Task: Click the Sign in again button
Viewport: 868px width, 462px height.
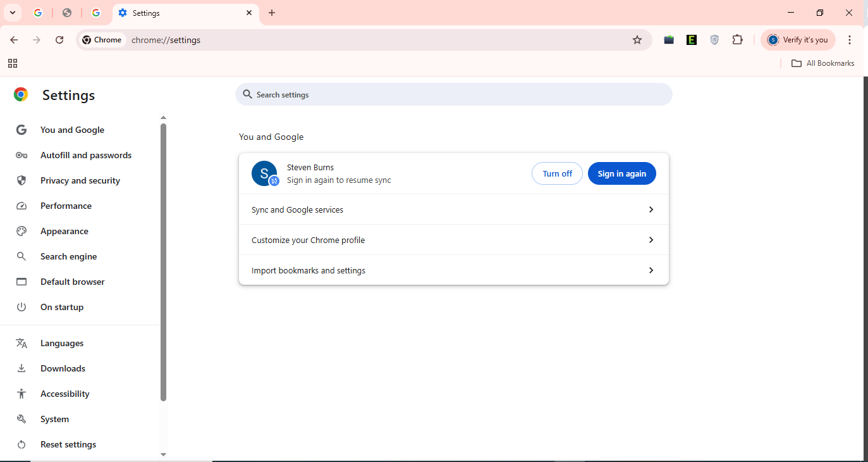Action: [622, 173]
